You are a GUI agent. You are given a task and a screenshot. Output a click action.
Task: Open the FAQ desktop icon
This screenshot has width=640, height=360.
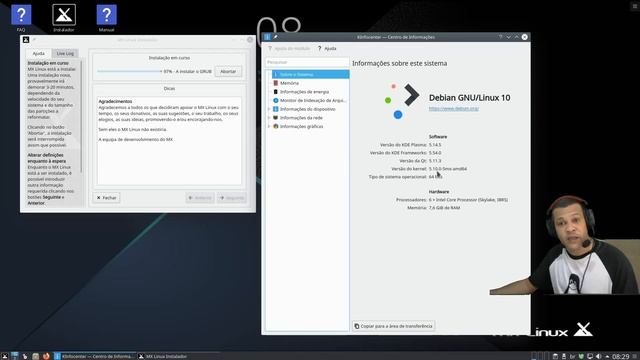21,18
